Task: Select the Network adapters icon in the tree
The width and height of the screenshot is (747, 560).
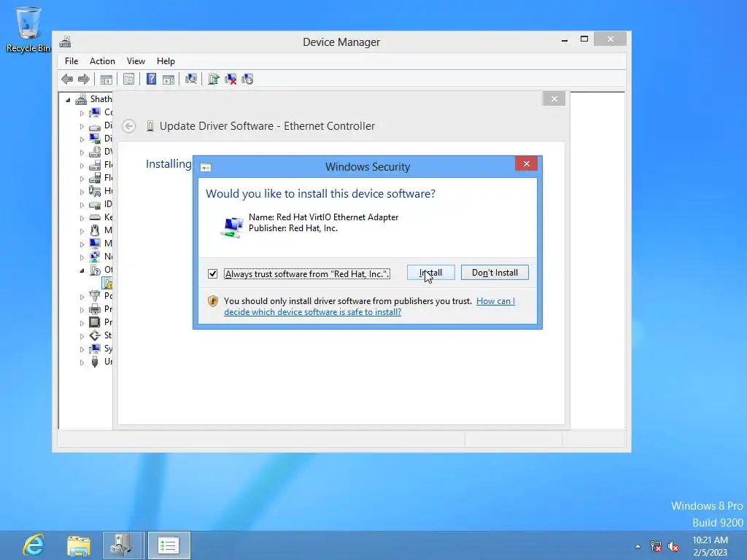Action: click(x=95, y=257)
